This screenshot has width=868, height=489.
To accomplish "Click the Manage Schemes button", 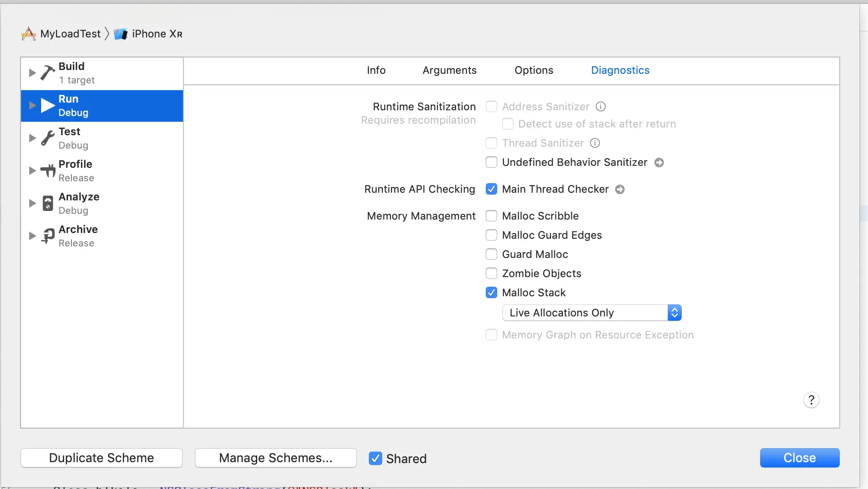I will tap(275, 458).
